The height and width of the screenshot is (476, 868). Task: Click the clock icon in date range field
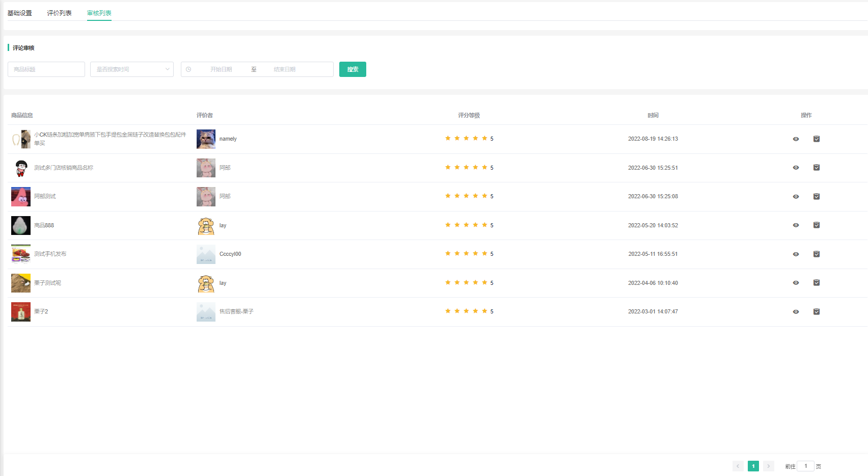(x=188, y=69)
